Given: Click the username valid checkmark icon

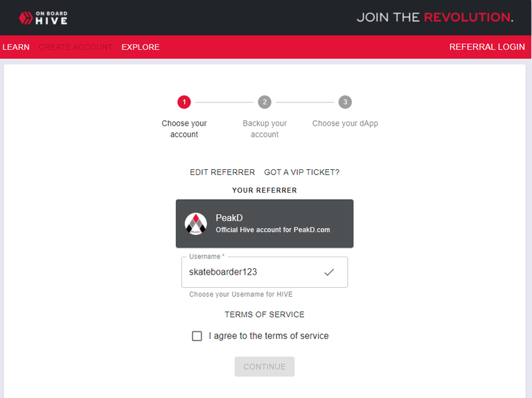Looking at the screenshot, I should click(x=329, y=272).
